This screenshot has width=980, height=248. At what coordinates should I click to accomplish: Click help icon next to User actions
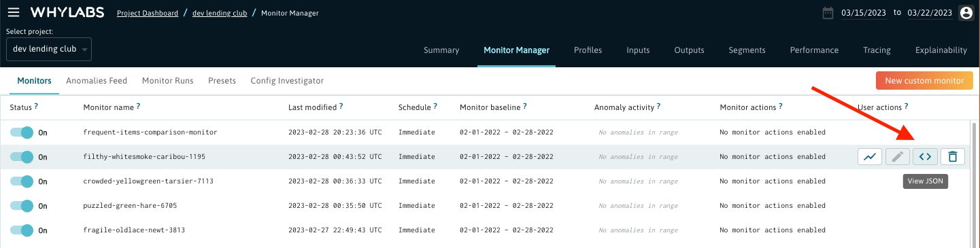point(906,107)
